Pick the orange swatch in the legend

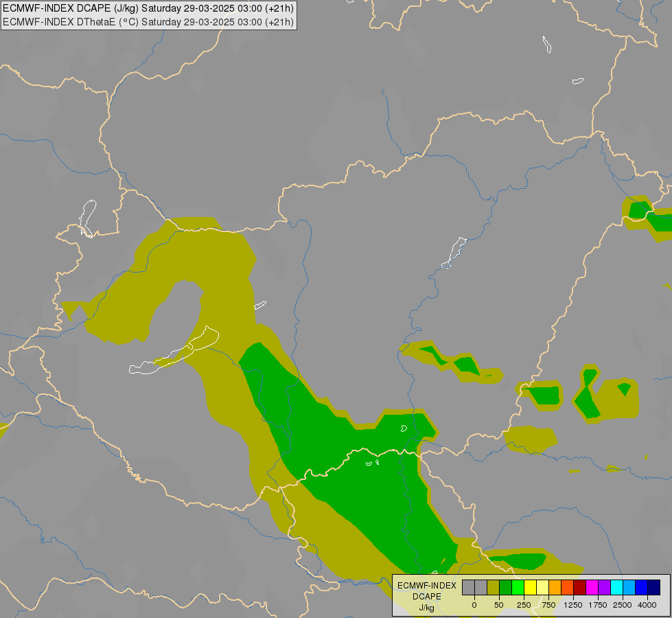555,587
